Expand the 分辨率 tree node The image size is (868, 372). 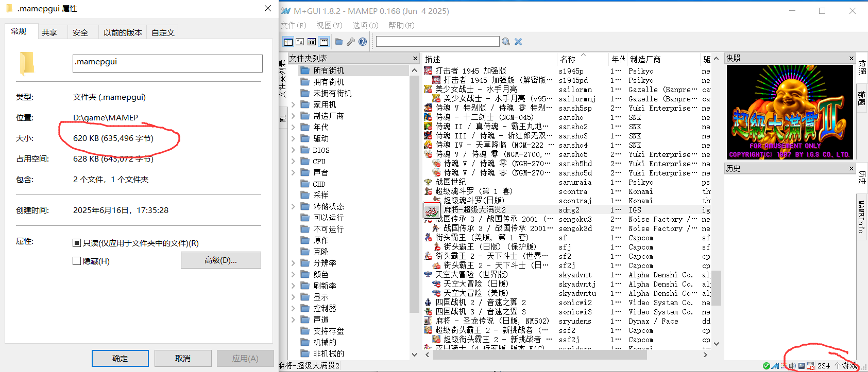[293, 263]
